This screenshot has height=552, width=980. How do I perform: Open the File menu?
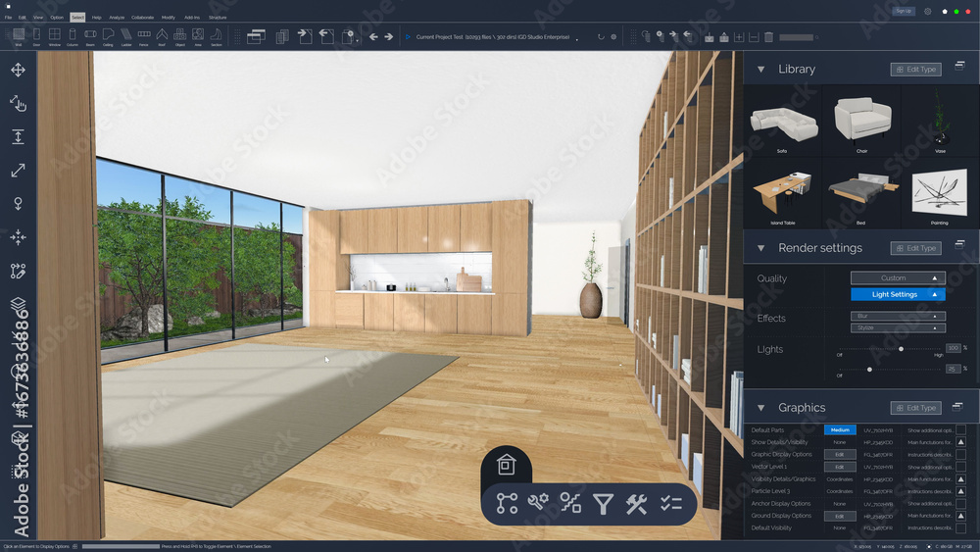(8, 18)
